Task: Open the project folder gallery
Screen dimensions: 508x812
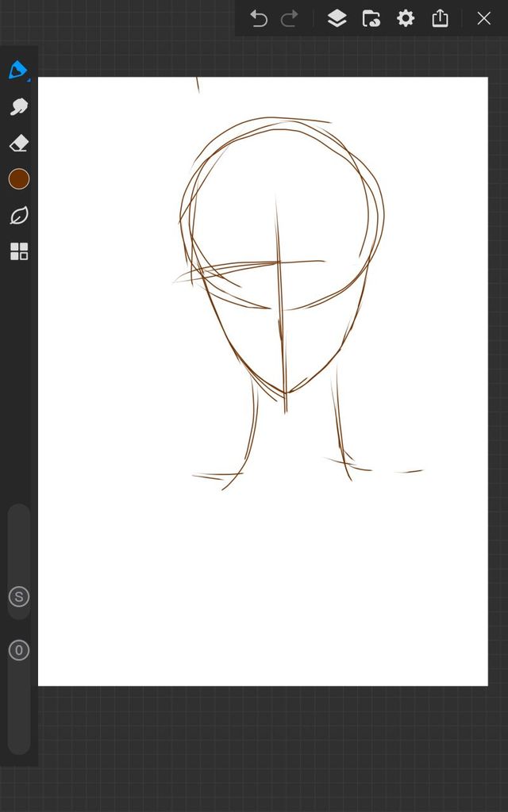Action: pyautogui.click(x=371, y=18)
